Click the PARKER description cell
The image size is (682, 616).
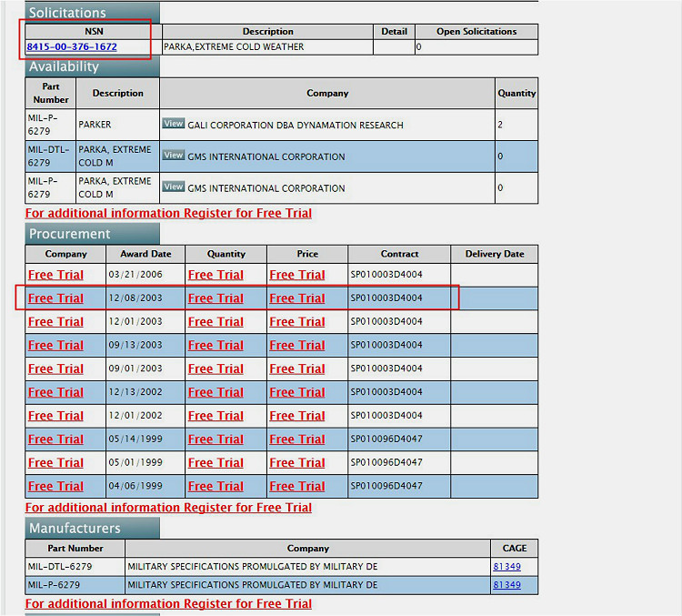(117, 125)
